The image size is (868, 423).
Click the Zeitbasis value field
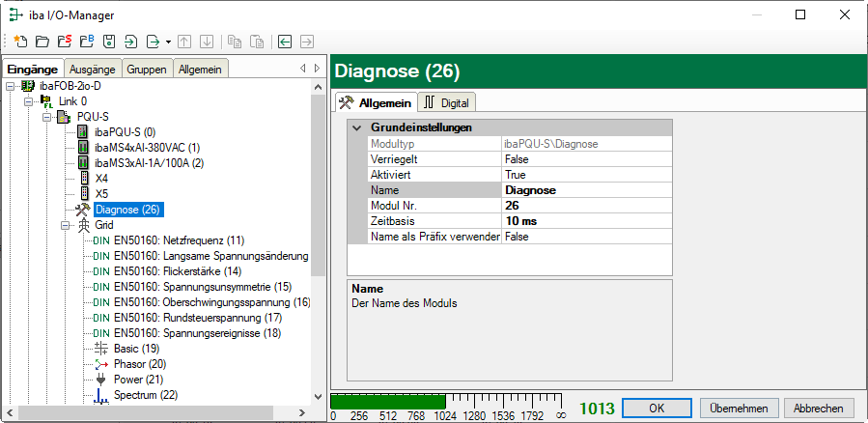pos(585,221)
